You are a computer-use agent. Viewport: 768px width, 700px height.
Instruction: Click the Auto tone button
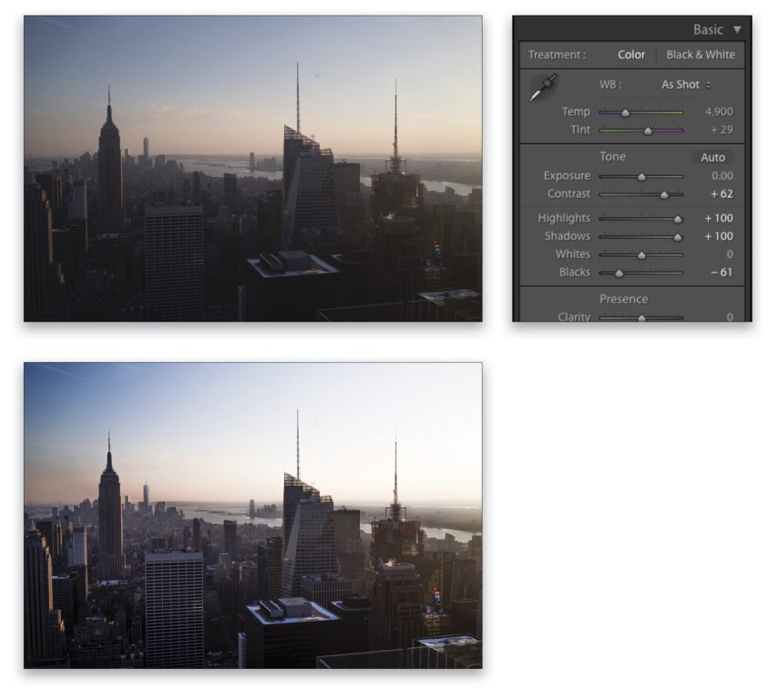point(713,157)
